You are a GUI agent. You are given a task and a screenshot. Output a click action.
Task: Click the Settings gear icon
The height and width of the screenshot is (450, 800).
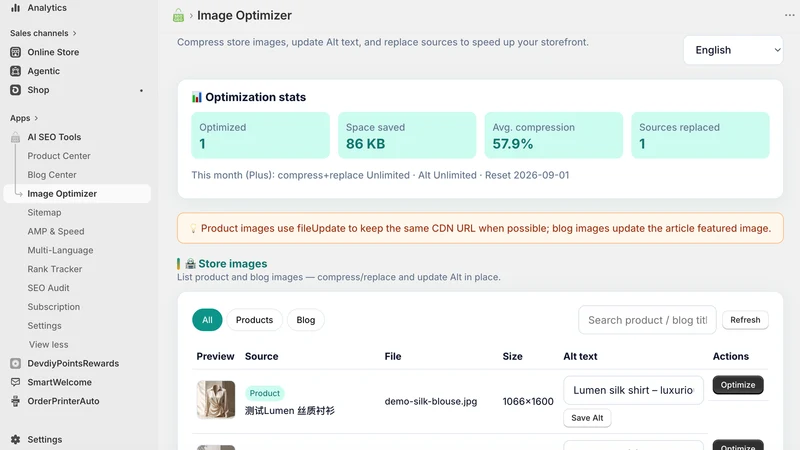[15, 439]
